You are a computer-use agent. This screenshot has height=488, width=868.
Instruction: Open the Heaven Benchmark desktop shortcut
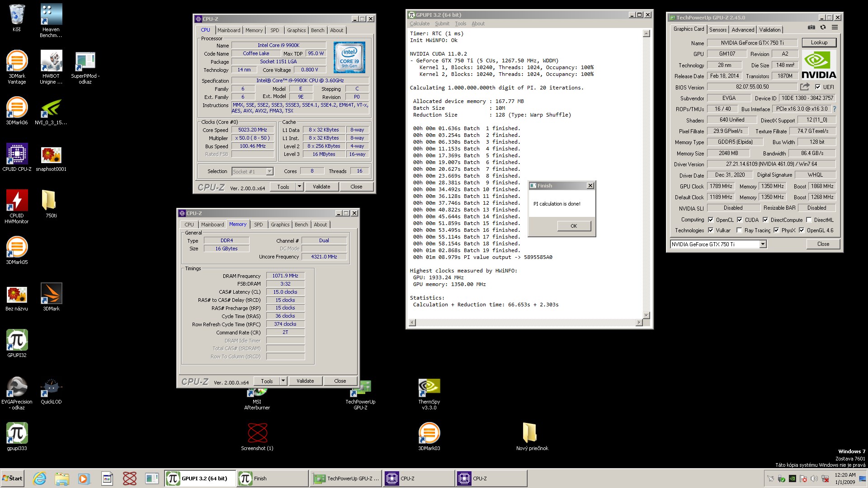(x=51, y=20)
